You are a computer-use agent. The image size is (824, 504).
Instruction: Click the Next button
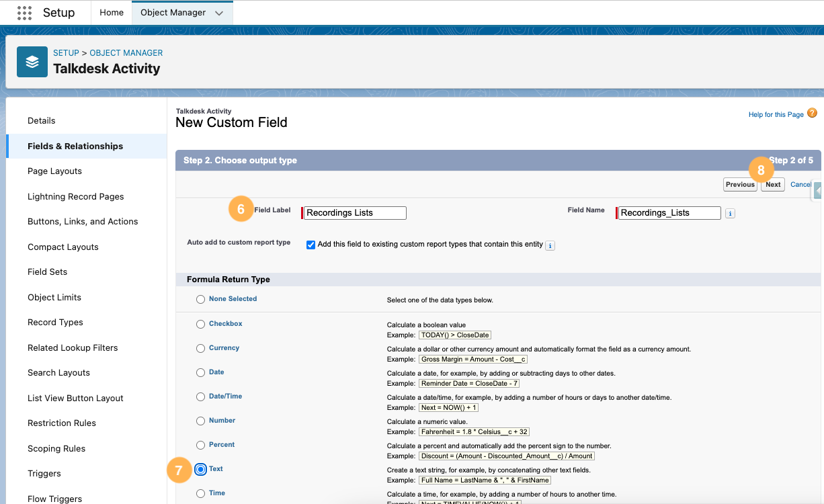[773, 185]
